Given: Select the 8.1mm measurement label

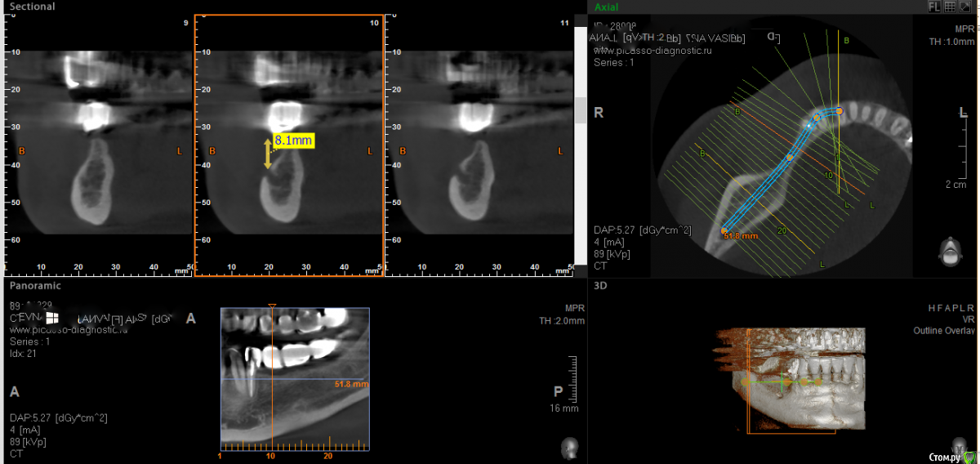Looking at the screenshot, I should (x=293, y=141).
